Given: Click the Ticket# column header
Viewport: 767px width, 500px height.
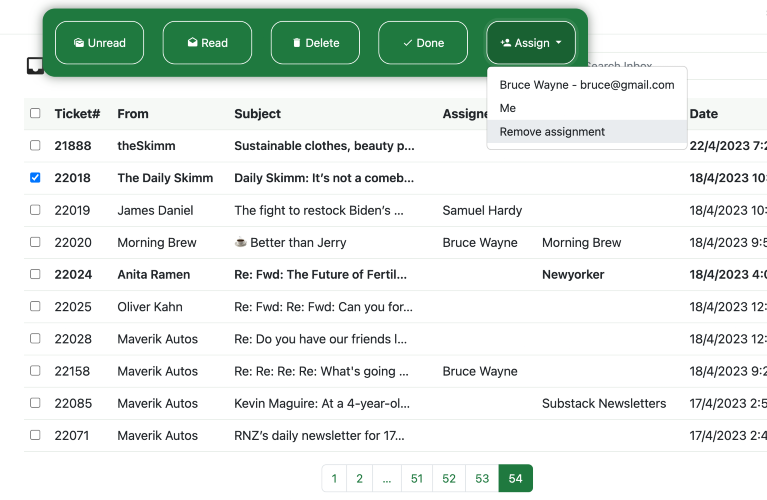Looking at the screenshot, I should 77,114.
